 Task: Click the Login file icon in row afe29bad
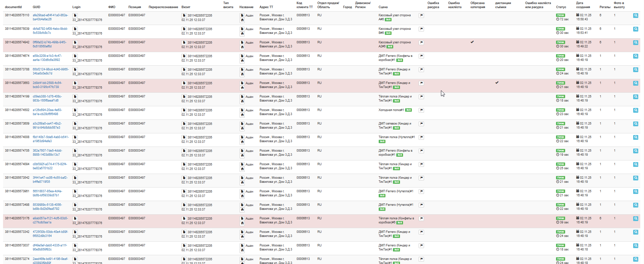(x=75, y=15)
